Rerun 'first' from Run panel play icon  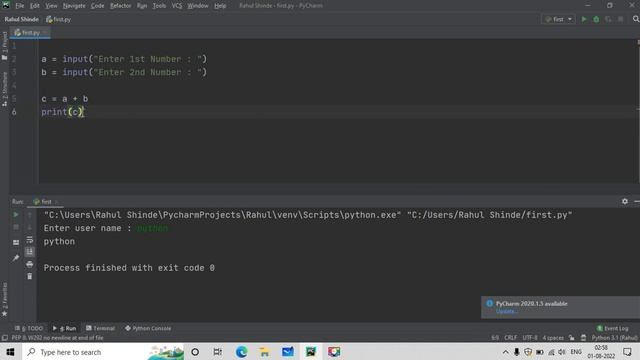pyautogui.click(x=16, y=215)
